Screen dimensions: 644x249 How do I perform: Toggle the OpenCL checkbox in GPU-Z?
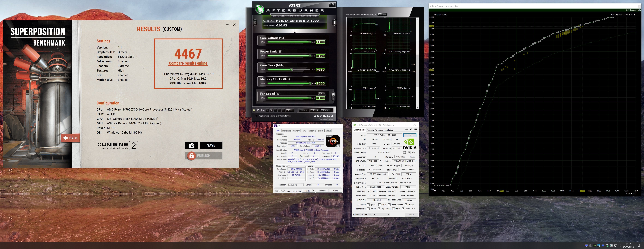click(x=368, y=205)
